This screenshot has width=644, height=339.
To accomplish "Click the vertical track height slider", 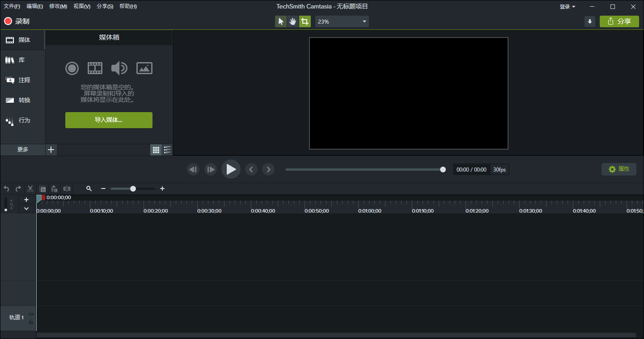I will click(6, 204).
